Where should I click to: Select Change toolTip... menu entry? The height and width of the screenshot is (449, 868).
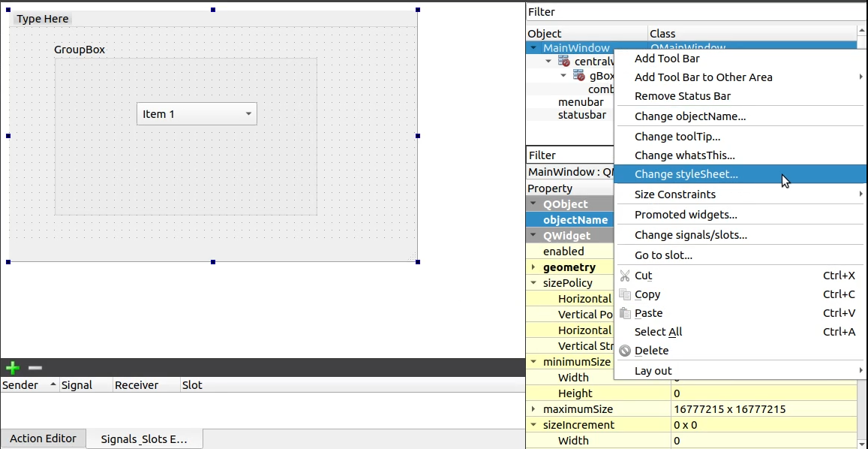[x=740, y=137]
